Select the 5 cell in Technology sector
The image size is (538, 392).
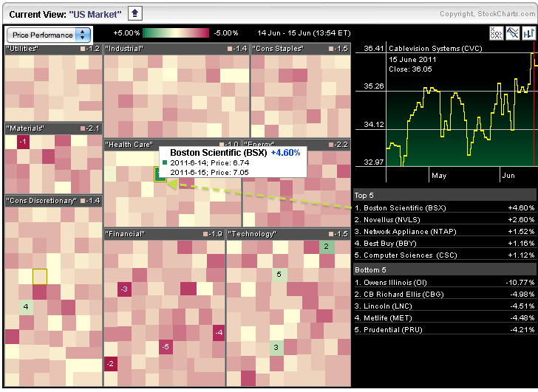pyautogui.click(x=279, y=275)
